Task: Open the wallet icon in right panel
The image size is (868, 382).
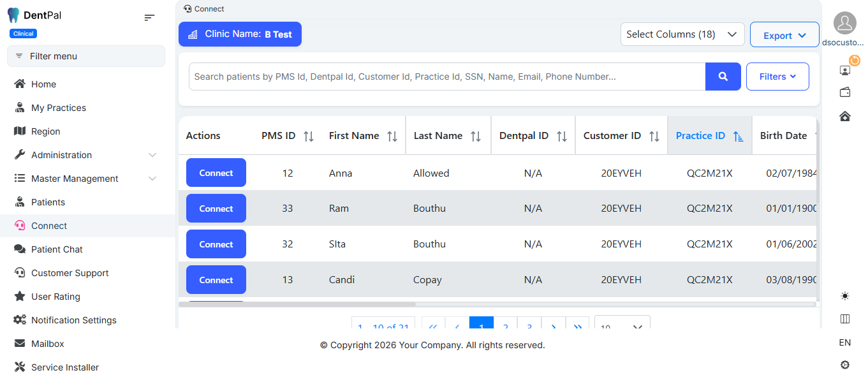Action: (845, 92)
